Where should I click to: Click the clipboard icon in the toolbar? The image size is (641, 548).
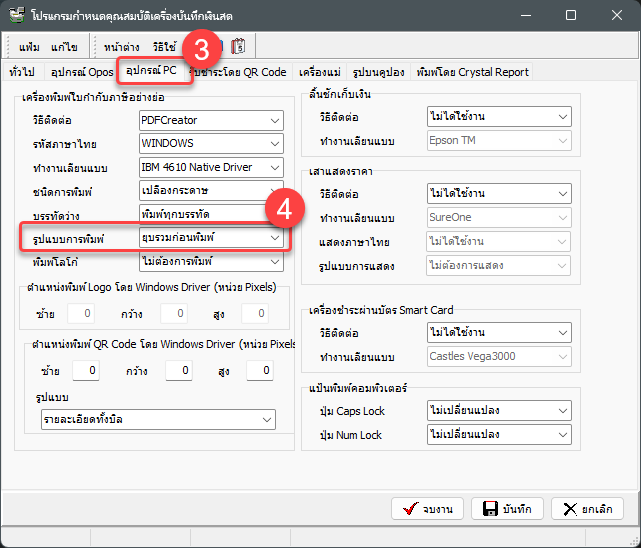coord(238,46)
